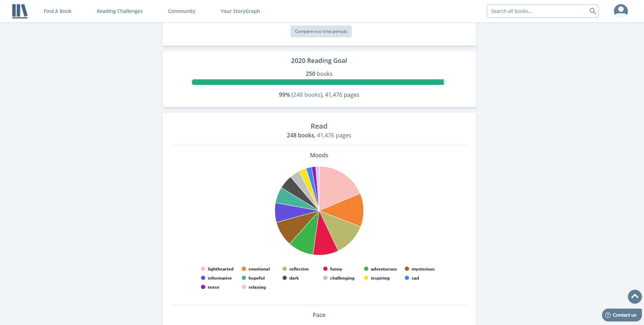Open the profile avatar menu

point(621,10)
